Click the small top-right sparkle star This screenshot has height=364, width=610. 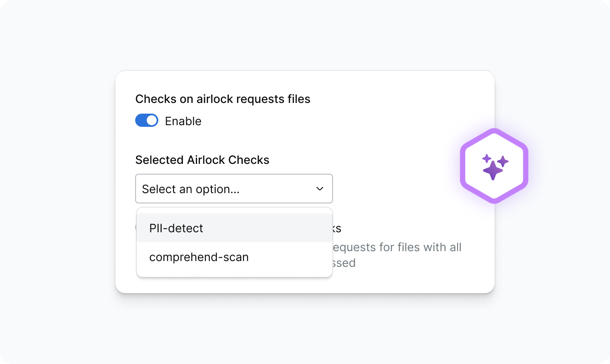coord(503,161)
